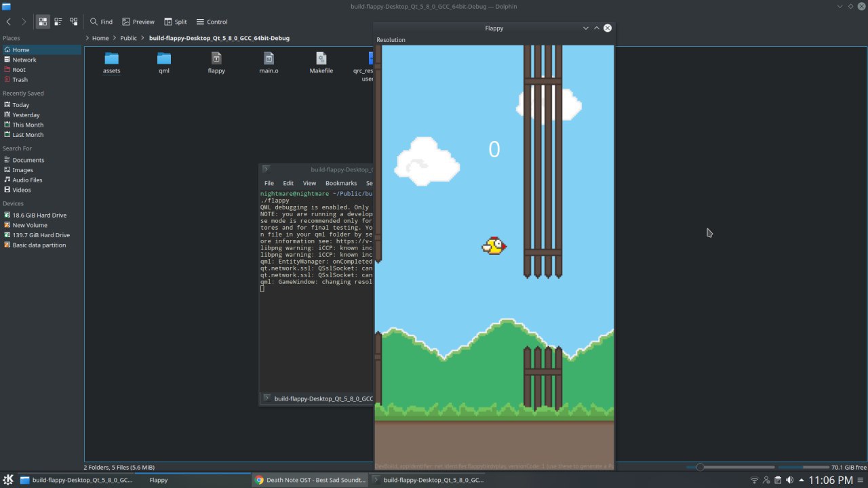The height and width of the screenshot is (488, 868).
Task: Select Home in Places panel
Action: tap(41, 49)
